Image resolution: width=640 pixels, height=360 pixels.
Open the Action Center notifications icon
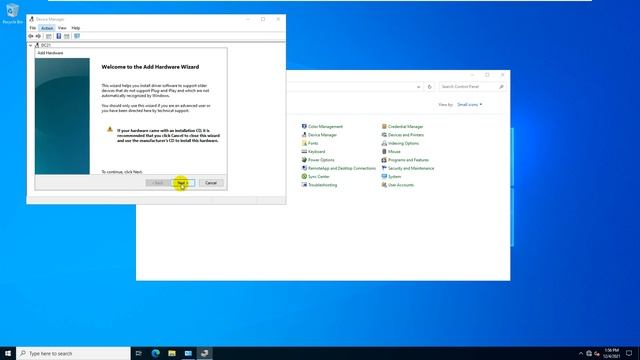click(629, 353)
